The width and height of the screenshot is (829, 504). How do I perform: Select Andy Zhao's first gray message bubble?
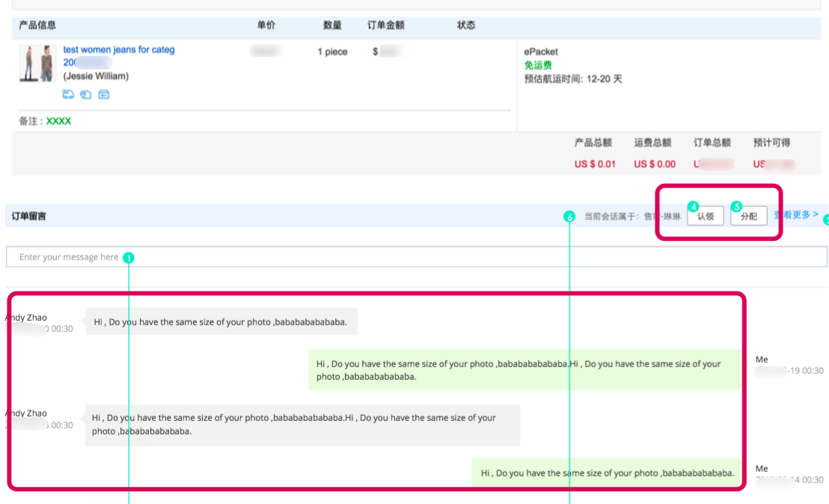pyautogui.click(x=219, y=321)
